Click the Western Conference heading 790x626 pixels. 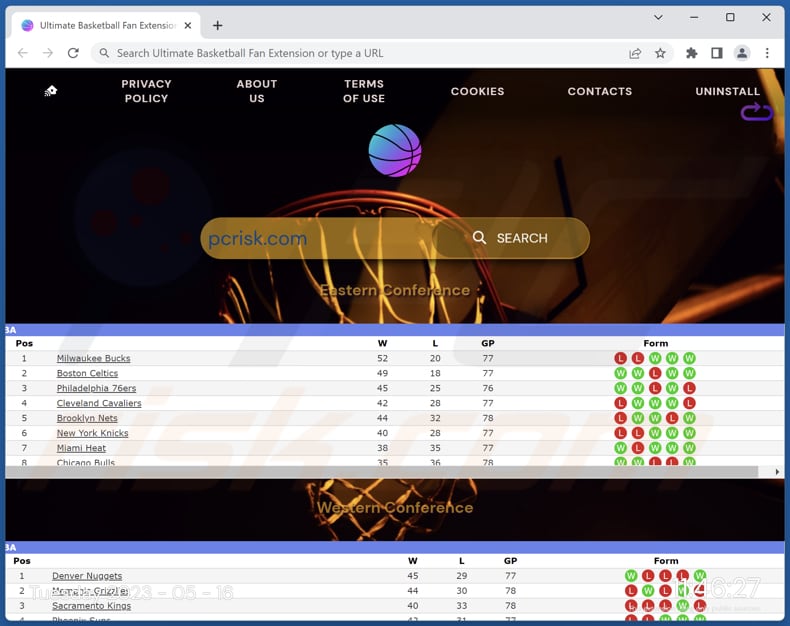tap(395, 508)
